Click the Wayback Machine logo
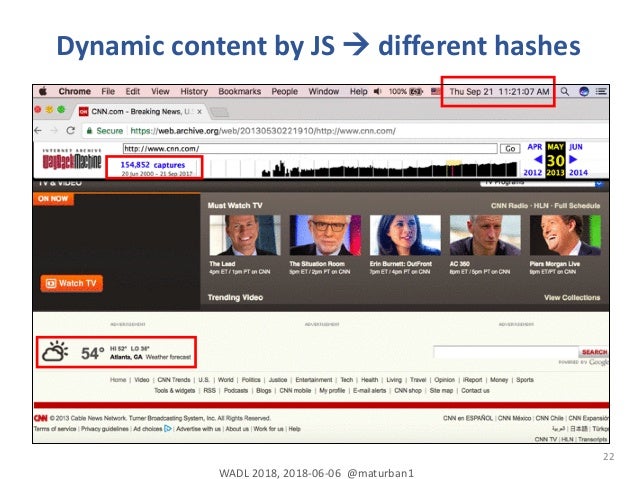638x479 pixels. (x=72, y=160)
